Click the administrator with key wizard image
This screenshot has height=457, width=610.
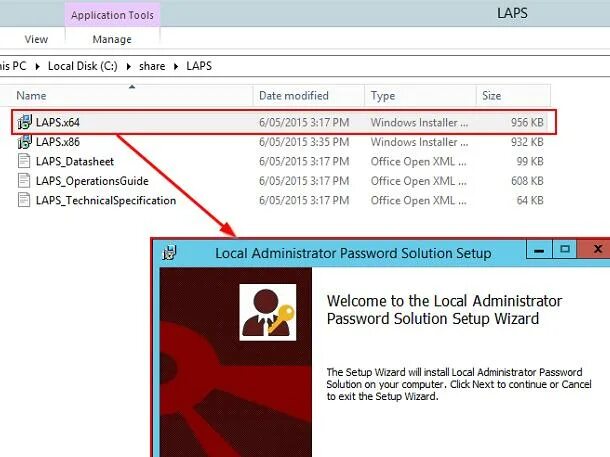point(268,312)
